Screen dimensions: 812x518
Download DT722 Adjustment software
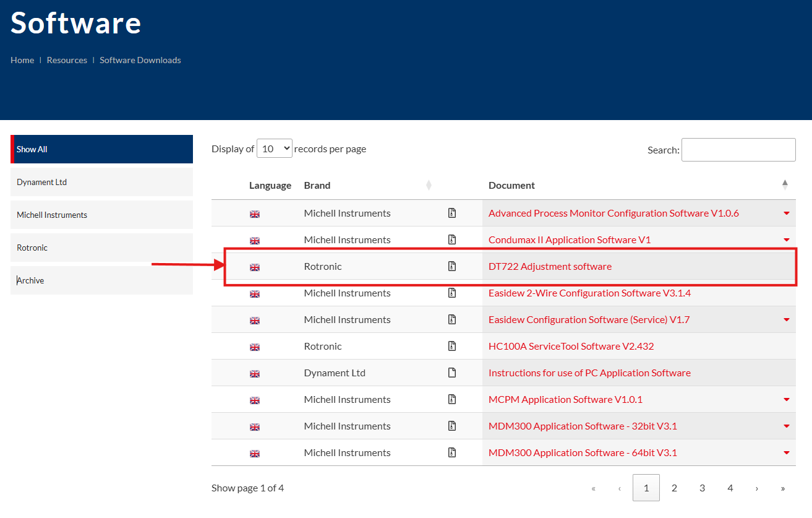click(550, 266)
